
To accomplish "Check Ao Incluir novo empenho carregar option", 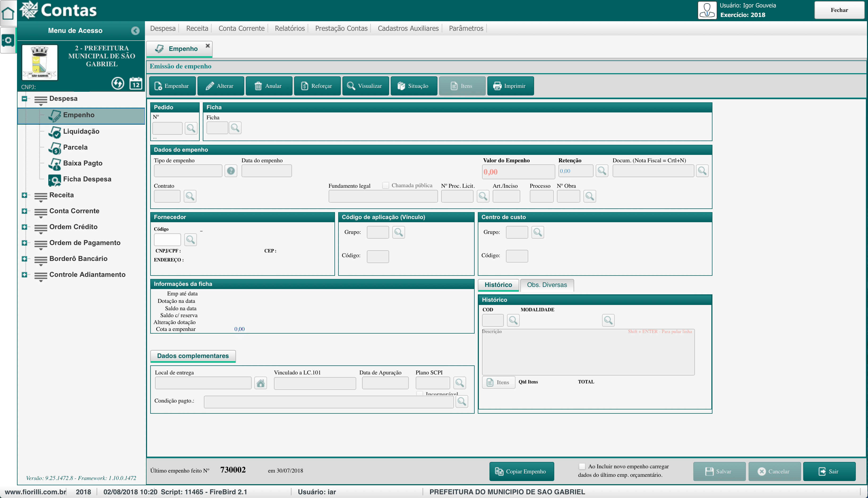I will click(x=582, y=466).
